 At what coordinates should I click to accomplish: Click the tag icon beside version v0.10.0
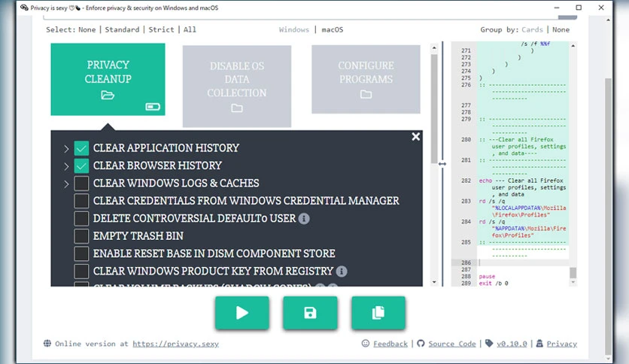[x=489, y=343]
